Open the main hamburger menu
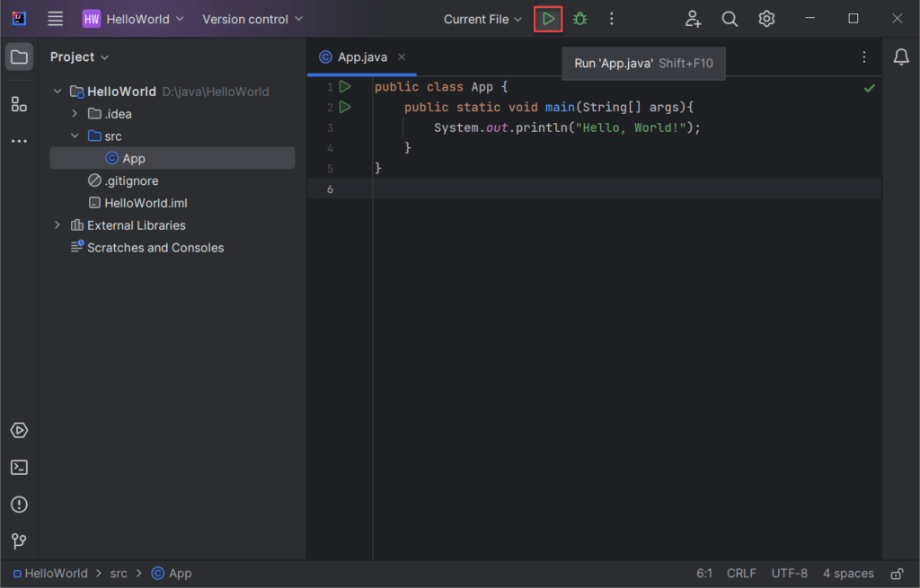 click(x=55, y=18)
